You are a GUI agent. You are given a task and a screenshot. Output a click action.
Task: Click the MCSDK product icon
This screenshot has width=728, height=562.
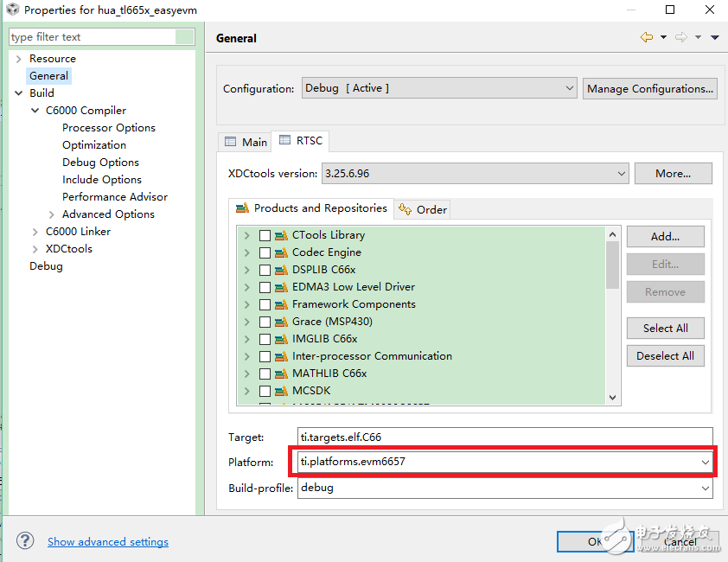click(281, 391)
